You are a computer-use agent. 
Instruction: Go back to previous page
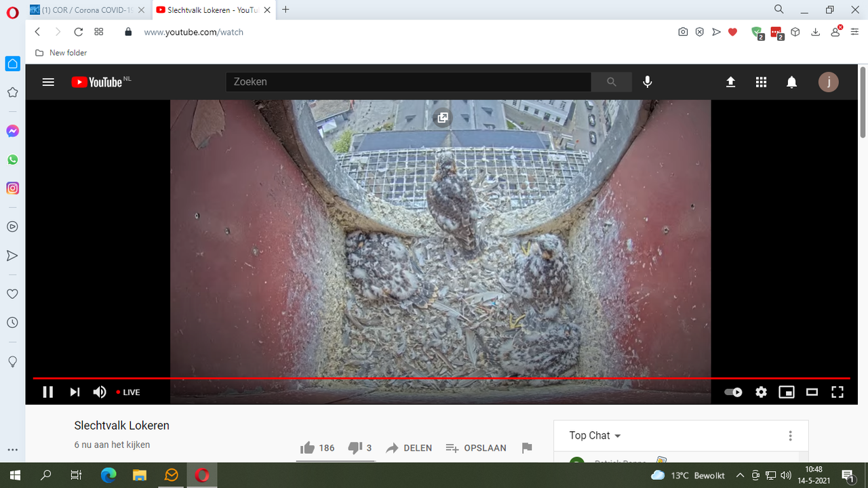[x=38, y=32]
